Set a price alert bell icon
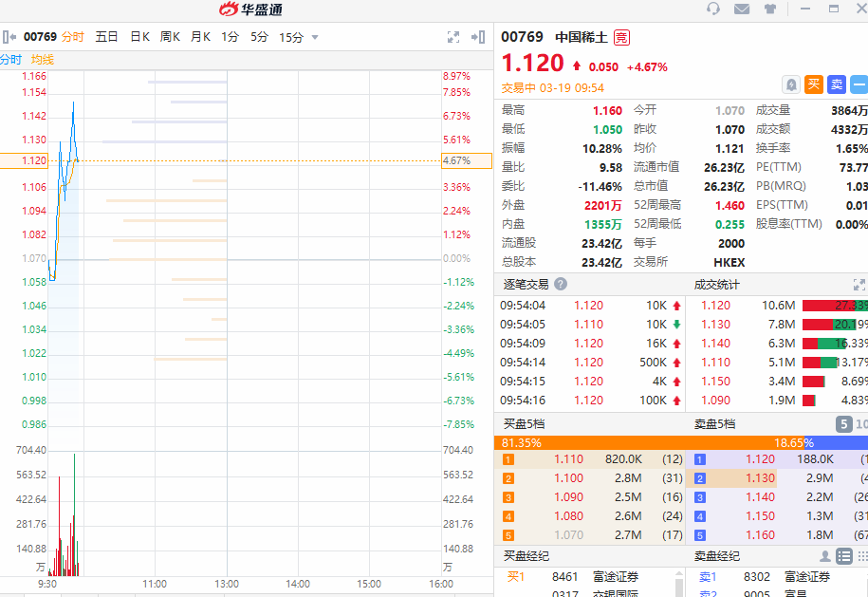Screen dimensions: 868x597 tap(791, 84)
